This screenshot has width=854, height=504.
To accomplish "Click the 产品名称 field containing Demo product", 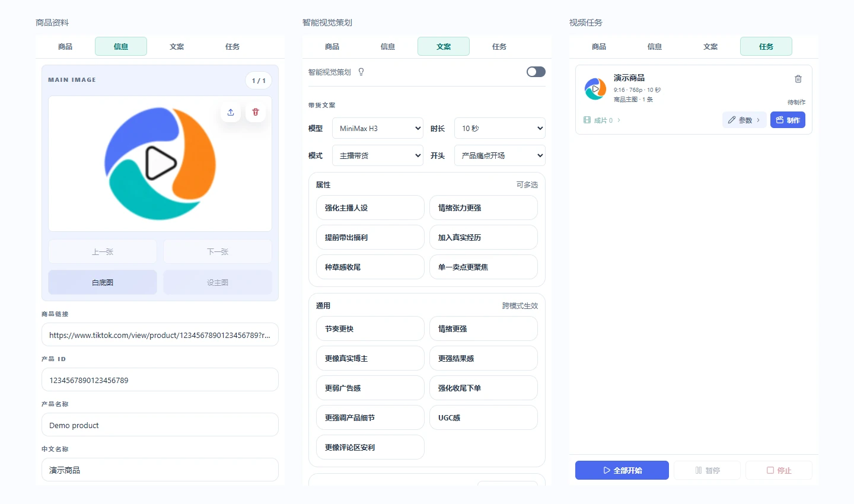I will 160,425.
